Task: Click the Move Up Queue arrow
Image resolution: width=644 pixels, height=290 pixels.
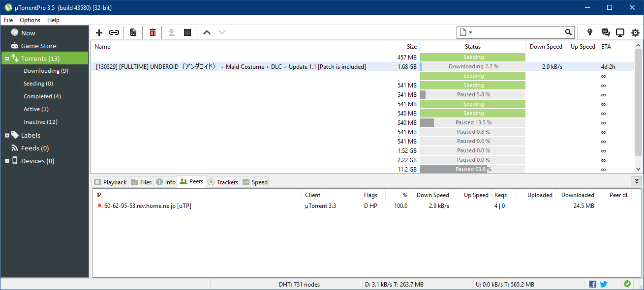Action: [207, 32]
